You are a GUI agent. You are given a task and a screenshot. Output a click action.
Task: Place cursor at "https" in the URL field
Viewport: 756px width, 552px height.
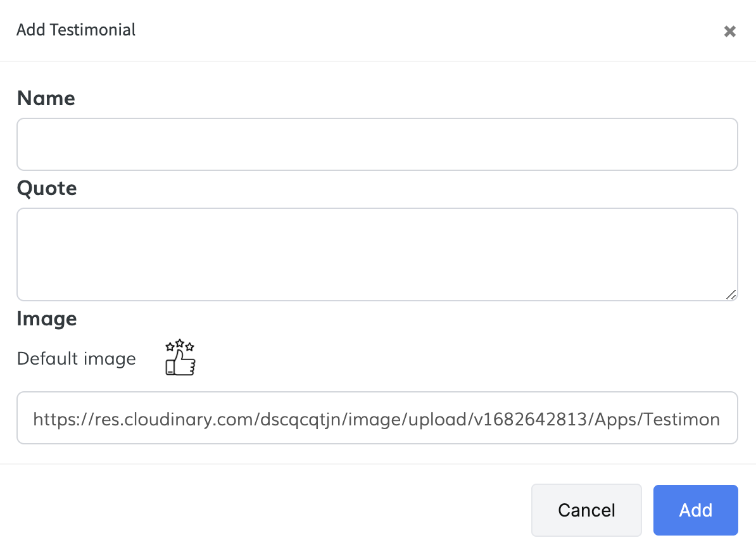coord(52,419)
